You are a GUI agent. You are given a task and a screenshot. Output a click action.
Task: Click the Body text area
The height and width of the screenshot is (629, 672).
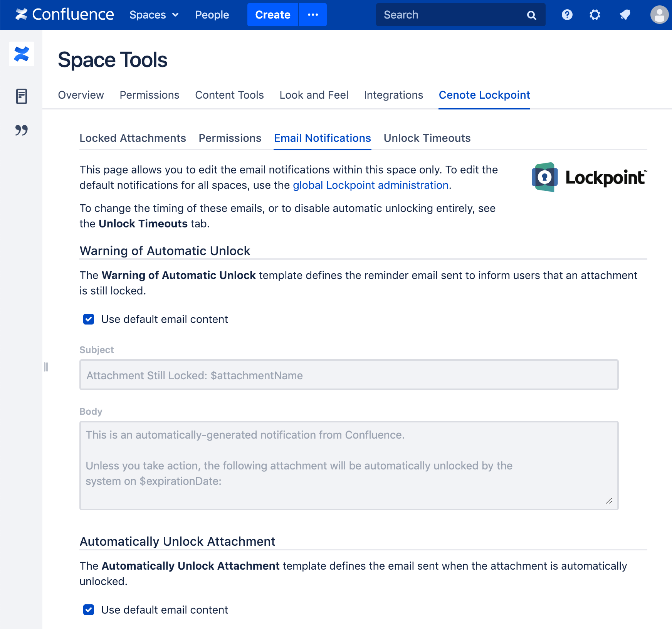click(349, 466)
